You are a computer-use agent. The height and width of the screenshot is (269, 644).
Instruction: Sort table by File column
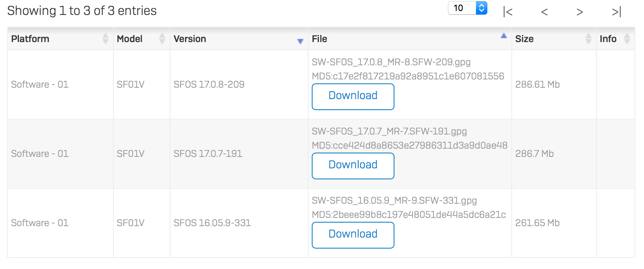410,39
